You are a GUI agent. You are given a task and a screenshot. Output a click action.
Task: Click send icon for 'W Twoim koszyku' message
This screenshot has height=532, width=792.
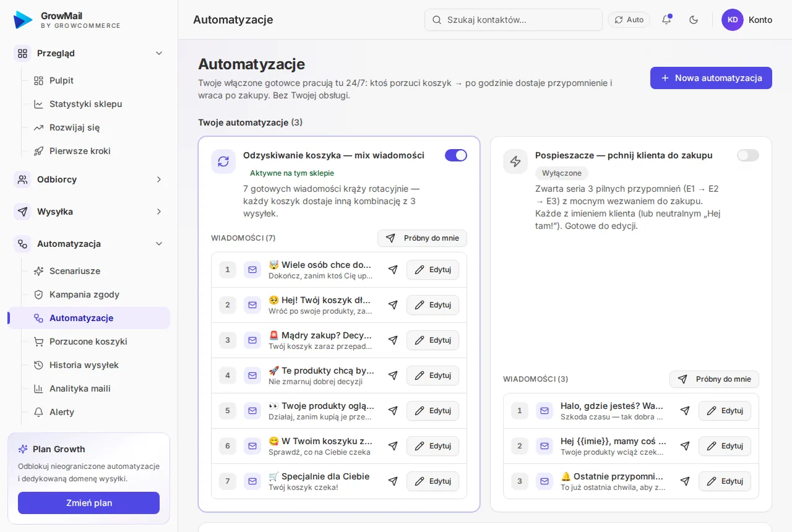tap(393, 446)
